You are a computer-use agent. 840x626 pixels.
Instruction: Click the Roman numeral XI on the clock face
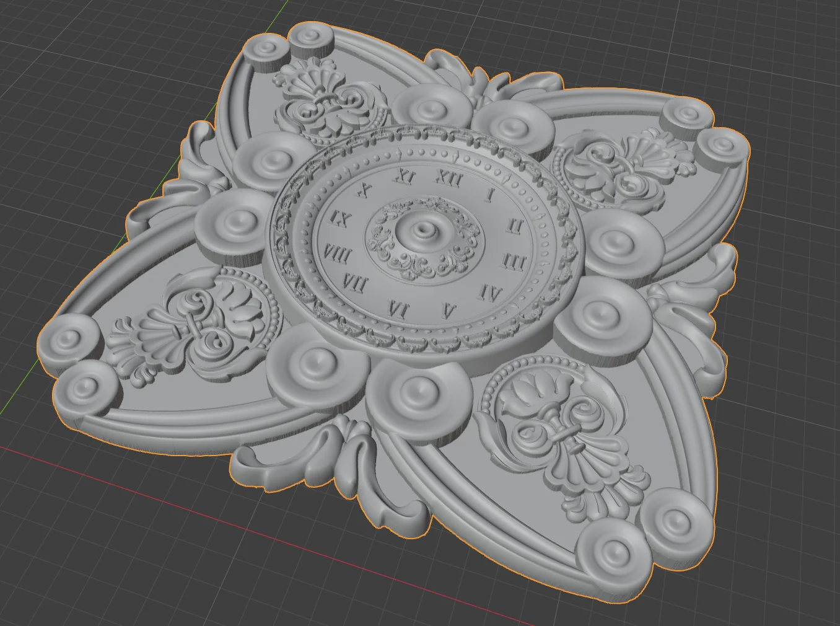pos(405,175)
